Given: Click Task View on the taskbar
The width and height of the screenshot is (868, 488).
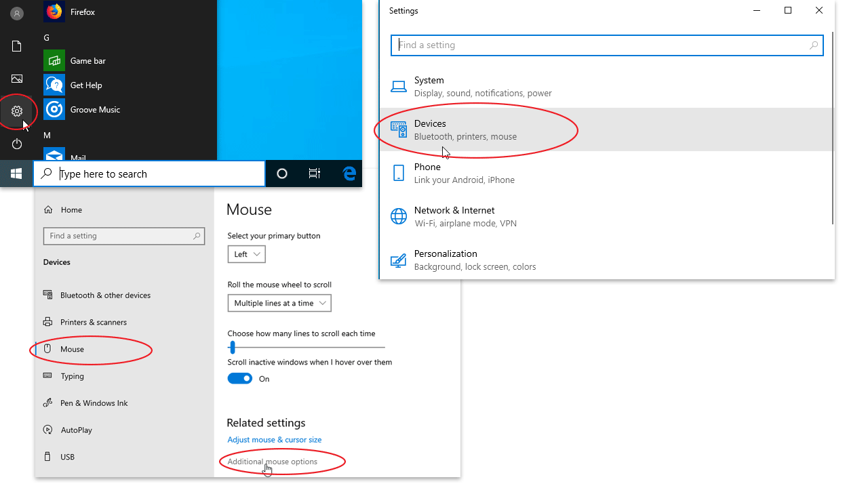Looking at the screenshot, I should point(314,174).
